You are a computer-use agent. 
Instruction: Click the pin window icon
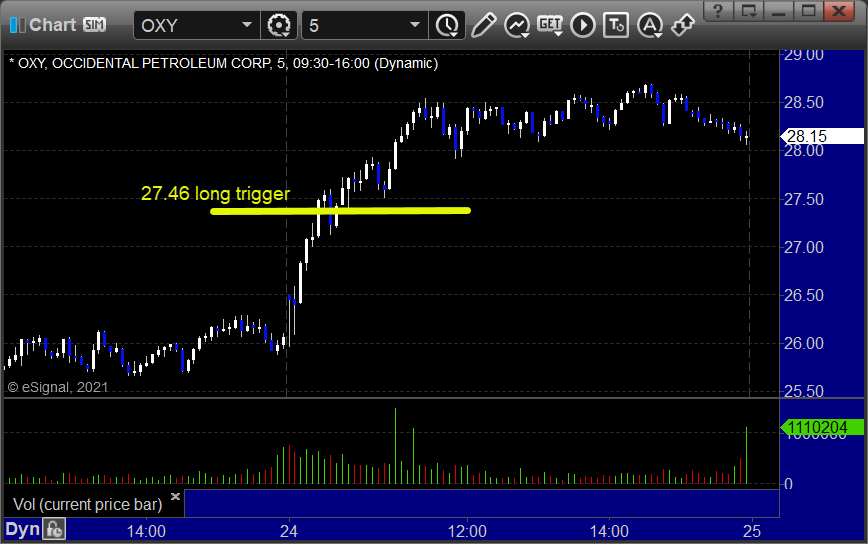click(x=683, y=25)
